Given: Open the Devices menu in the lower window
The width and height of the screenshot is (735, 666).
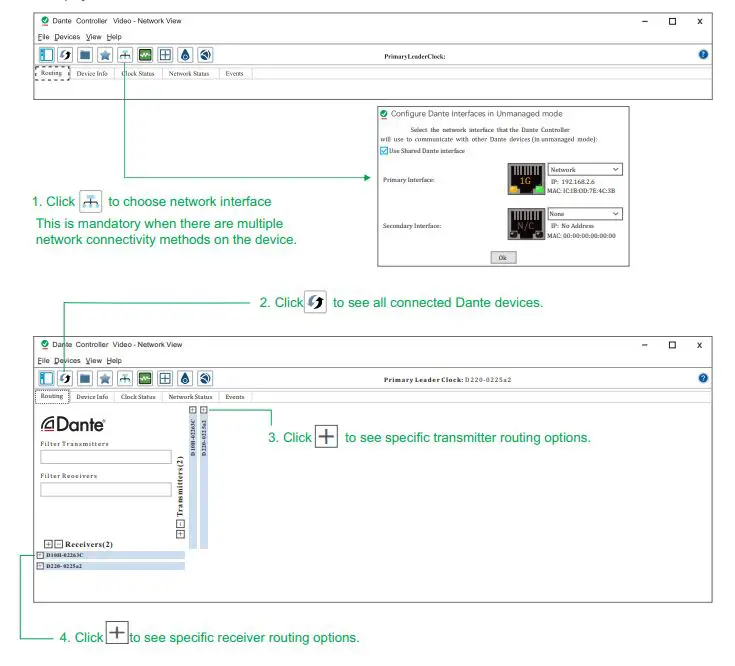Looking at the screenshot, I should click(x=67, y=360).
